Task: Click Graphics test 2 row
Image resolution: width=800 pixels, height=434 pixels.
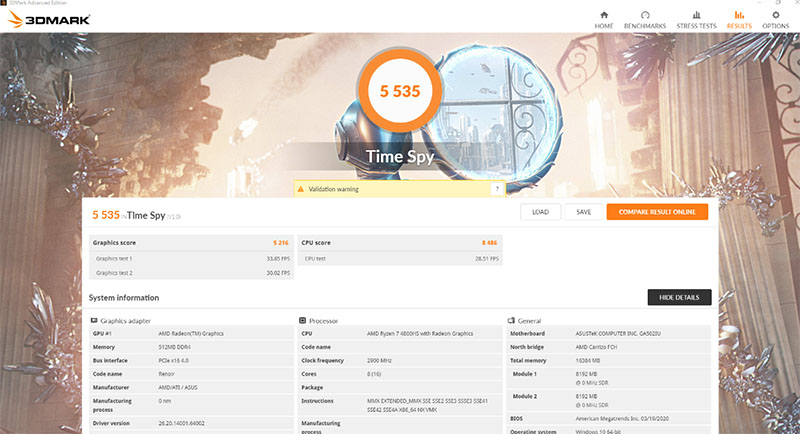Action: tap(191, 273)
